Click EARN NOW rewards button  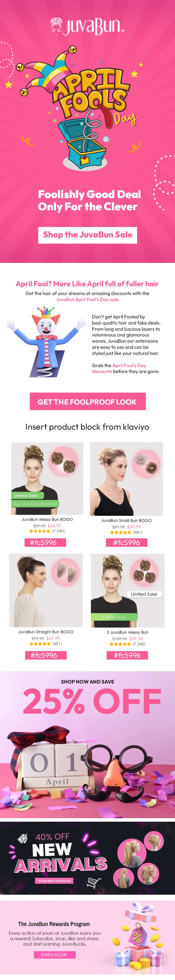(54, 955)
